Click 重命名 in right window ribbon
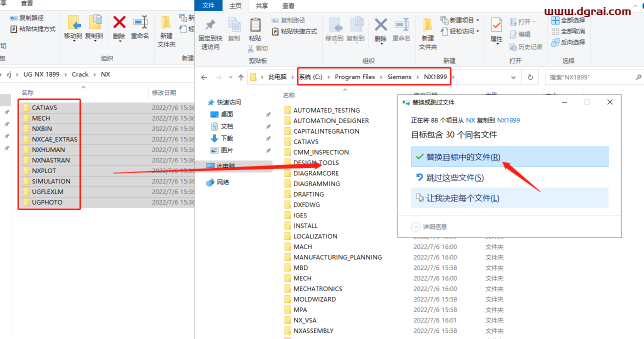 pyautogui.click(x=401, y=30)
